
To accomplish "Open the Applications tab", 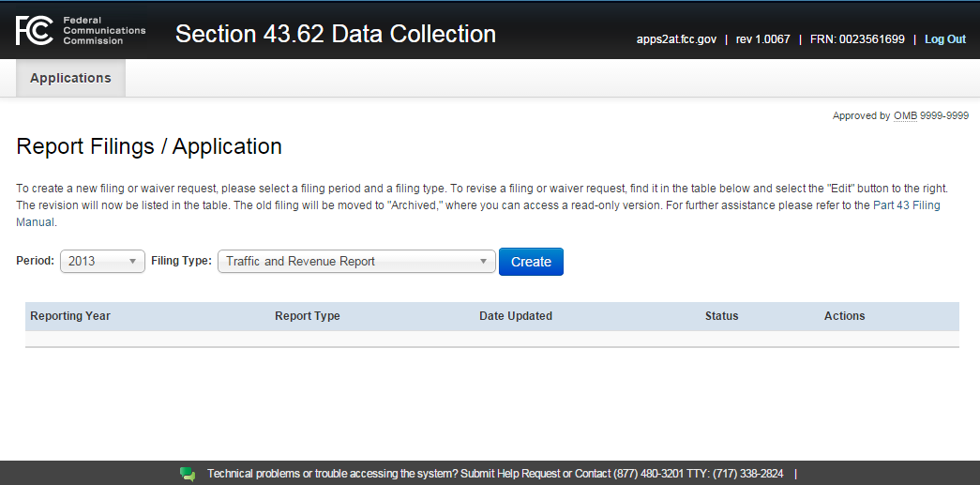I will coord(70,78).
